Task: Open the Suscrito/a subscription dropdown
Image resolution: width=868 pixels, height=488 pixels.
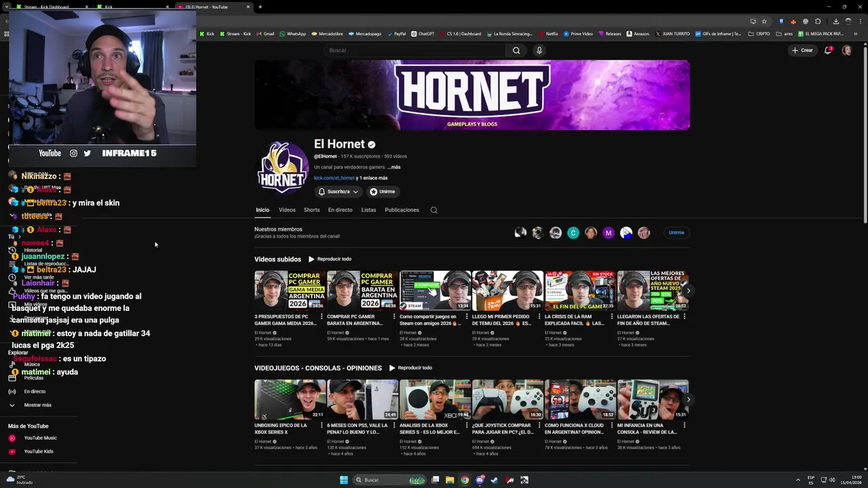Action: pos(338,192)
